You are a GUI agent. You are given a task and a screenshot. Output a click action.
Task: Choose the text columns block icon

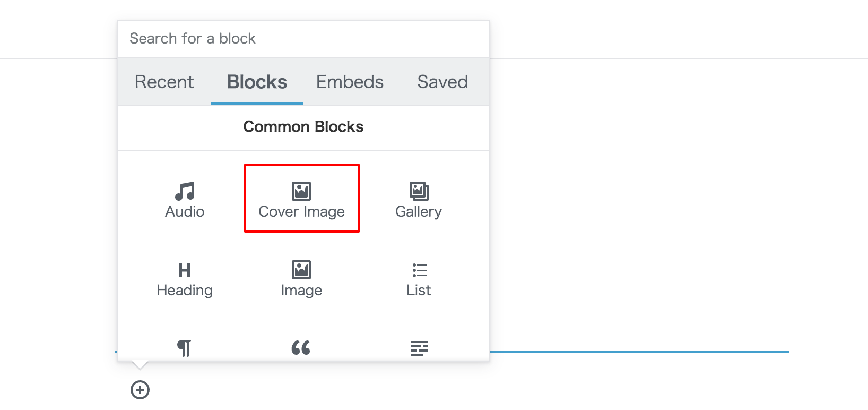pos(419,348)
